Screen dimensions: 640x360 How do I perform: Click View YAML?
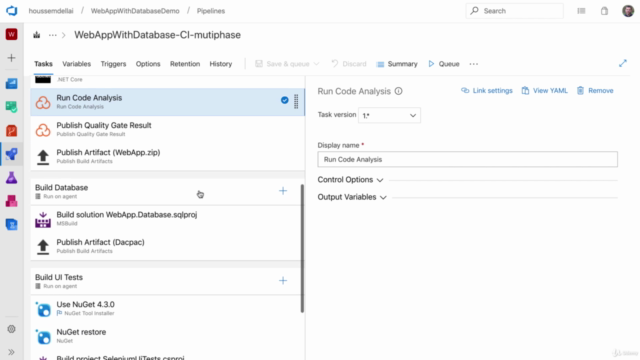(544, 91)
